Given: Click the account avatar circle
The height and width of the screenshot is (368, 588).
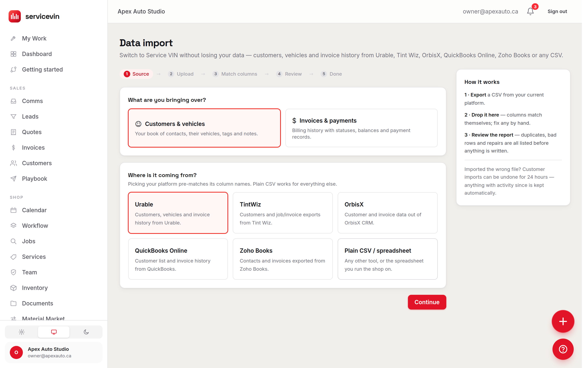Looking at the screenshot, I should (x=16, y=352).
